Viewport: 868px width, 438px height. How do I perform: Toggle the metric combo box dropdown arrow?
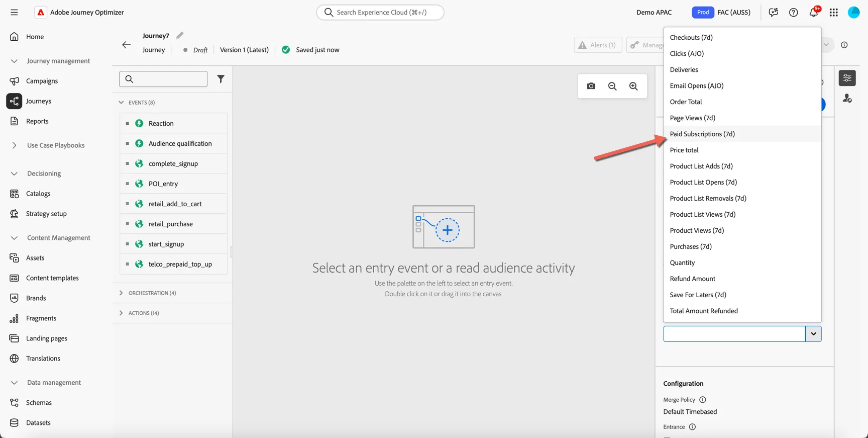pyautogui.click(x=813, y=334)
